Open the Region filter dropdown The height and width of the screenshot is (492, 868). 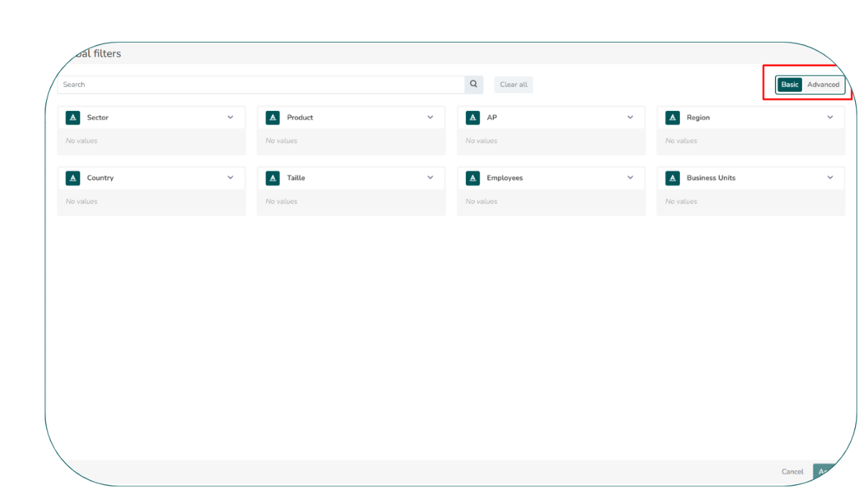point(830,117)
